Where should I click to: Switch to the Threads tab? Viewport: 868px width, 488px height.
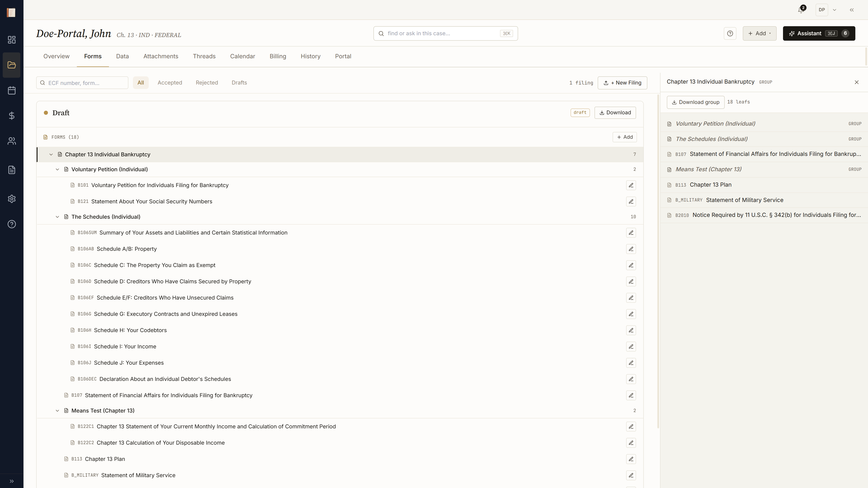click(x=204, y=56)
